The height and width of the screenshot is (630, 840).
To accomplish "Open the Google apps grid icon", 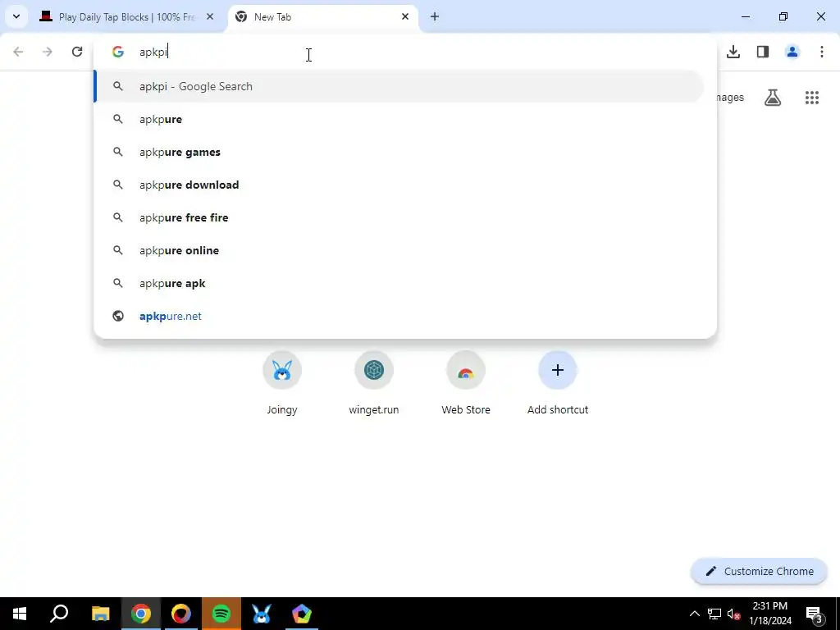I will [x=812, y=98].
